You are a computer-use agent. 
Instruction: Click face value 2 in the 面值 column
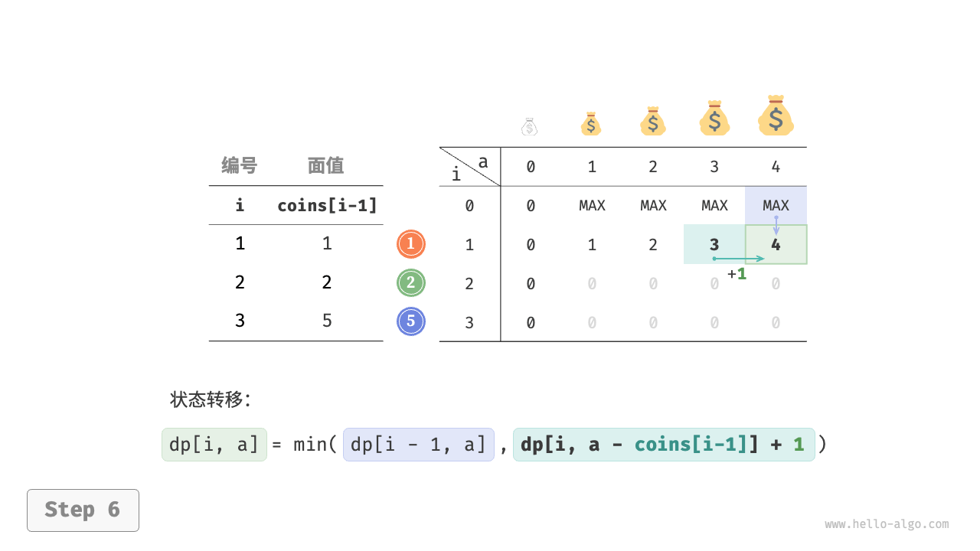[327, 282]
